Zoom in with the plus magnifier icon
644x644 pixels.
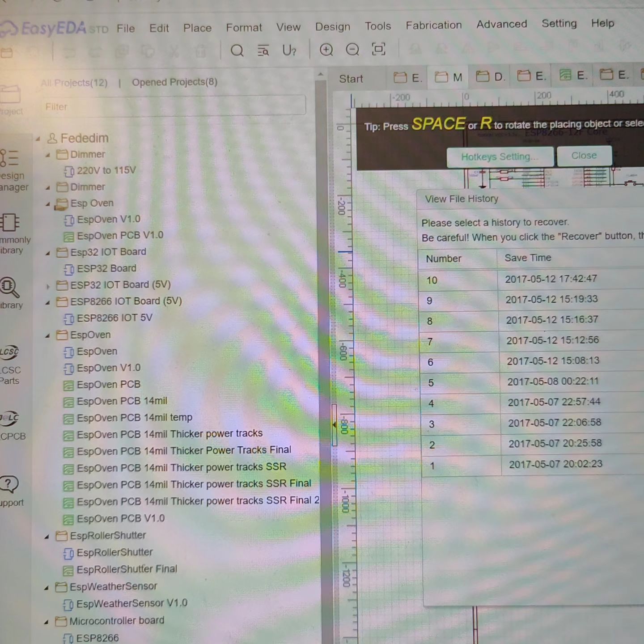(326, 50)
